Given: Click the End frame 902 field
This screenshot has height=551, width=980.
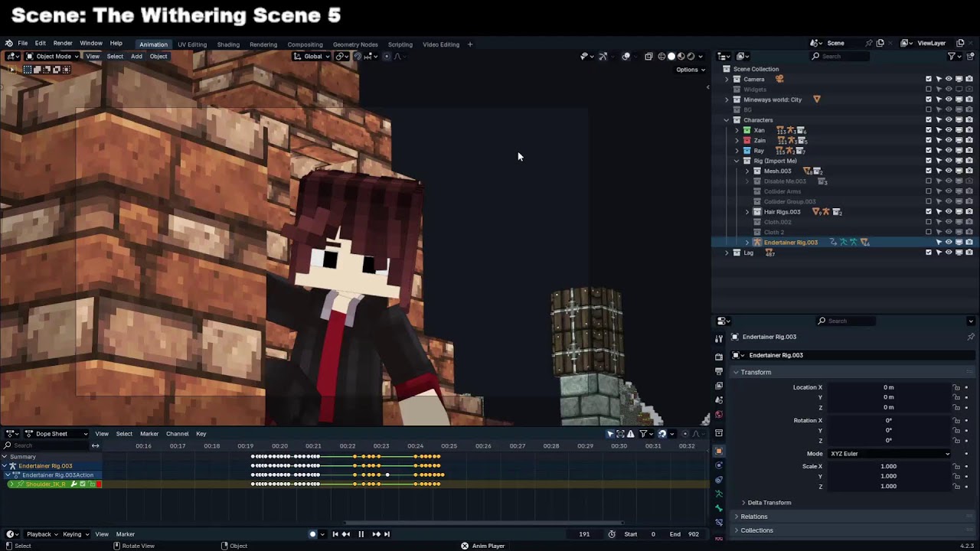Looking at the screenshot, I should click(x=684, y=534).
